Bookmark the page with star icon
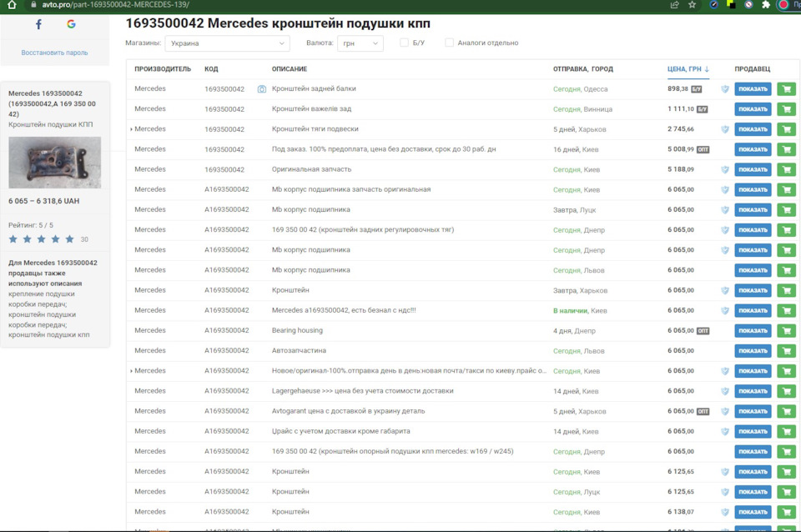 point(693,5)
